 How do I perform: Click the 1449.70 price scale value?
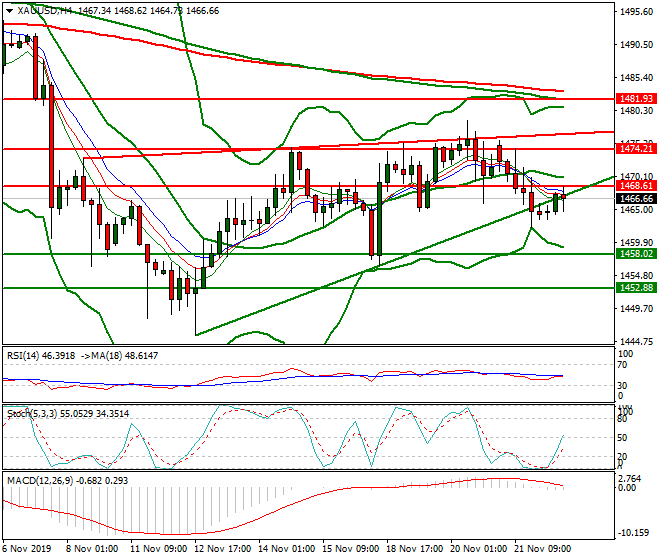tap(636, 309)
